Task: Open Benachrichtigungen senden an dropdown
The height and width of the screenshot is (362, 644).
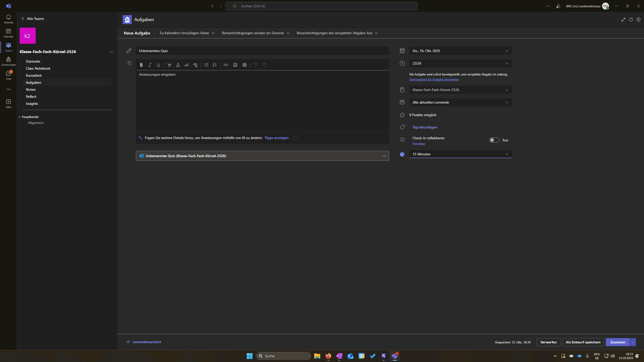Action: click(256, 33)
